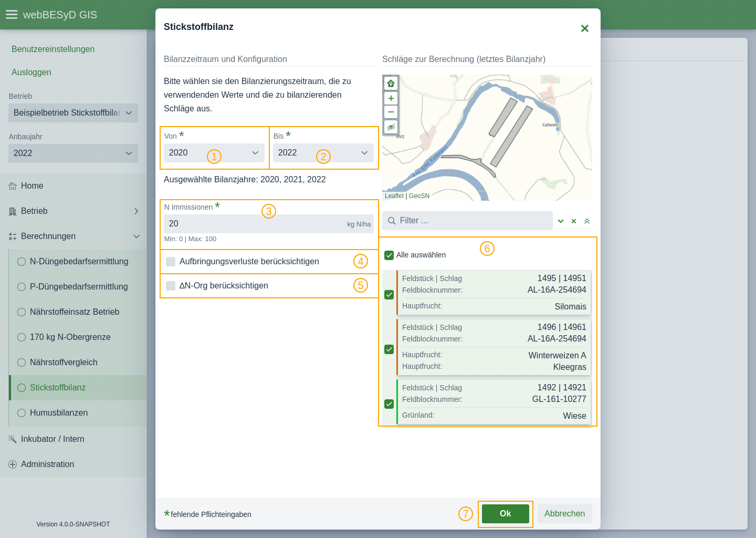Toggle map layer visibility eye icon
The width and height of the screenshot is (756, 538).
[391, 127]
